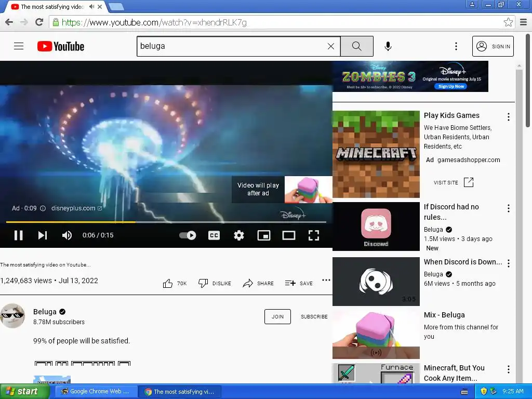
Task: Click the ad info icon
Action: tap(43, 208)
